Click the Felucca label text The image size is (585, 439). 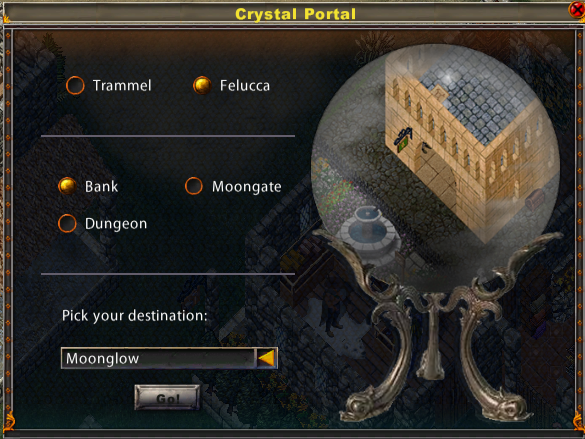245,85
